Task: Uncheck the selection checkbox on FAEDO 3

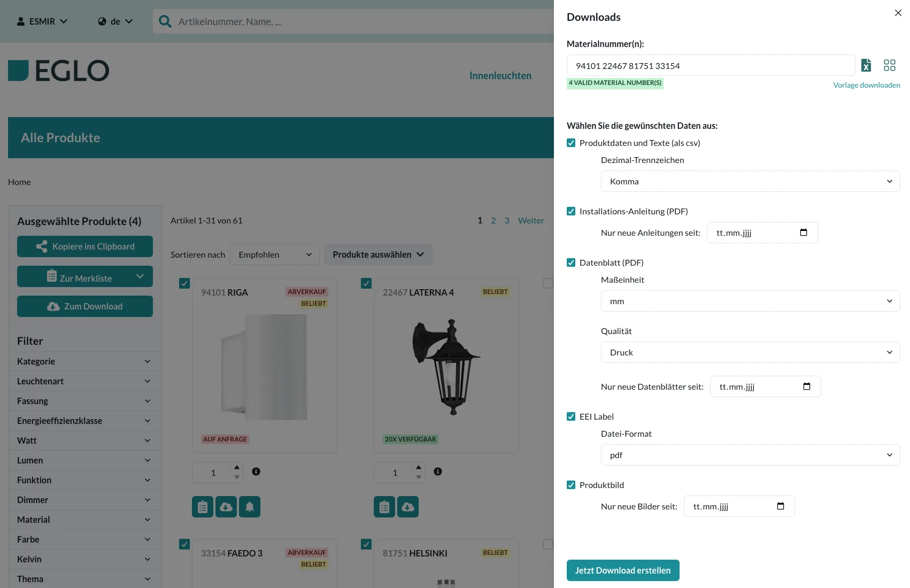Action: pos(184,544)
